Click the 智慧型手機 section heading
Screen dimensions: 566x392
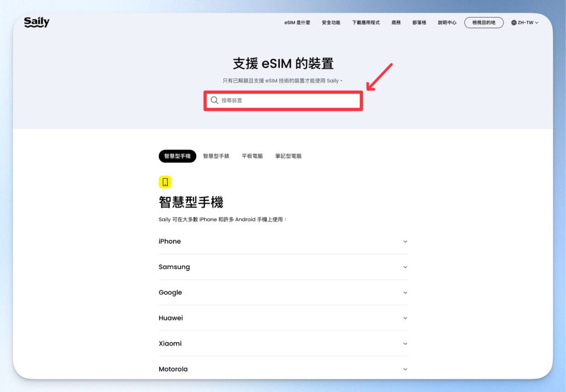click(191, 202)
